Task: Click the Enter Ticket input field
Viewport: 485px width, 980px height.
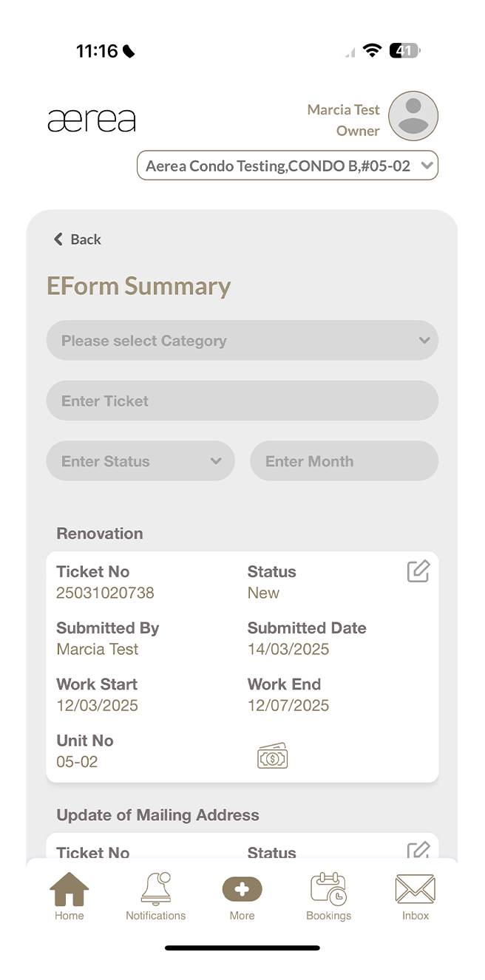Action: (x=243, y=400)
